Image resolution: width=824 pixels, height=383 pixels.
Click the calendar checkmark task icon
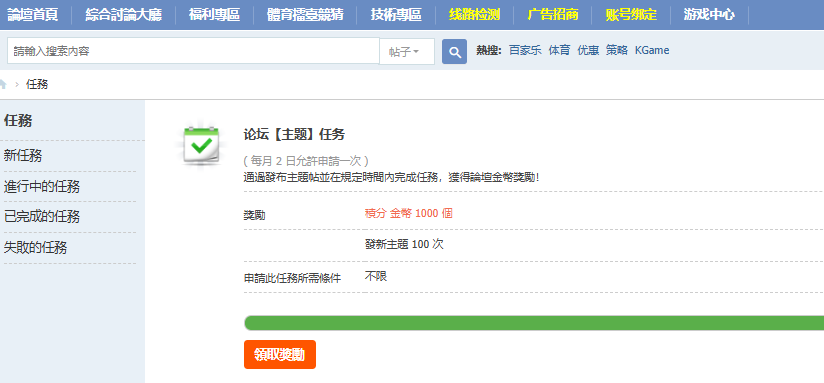point(201,146)
